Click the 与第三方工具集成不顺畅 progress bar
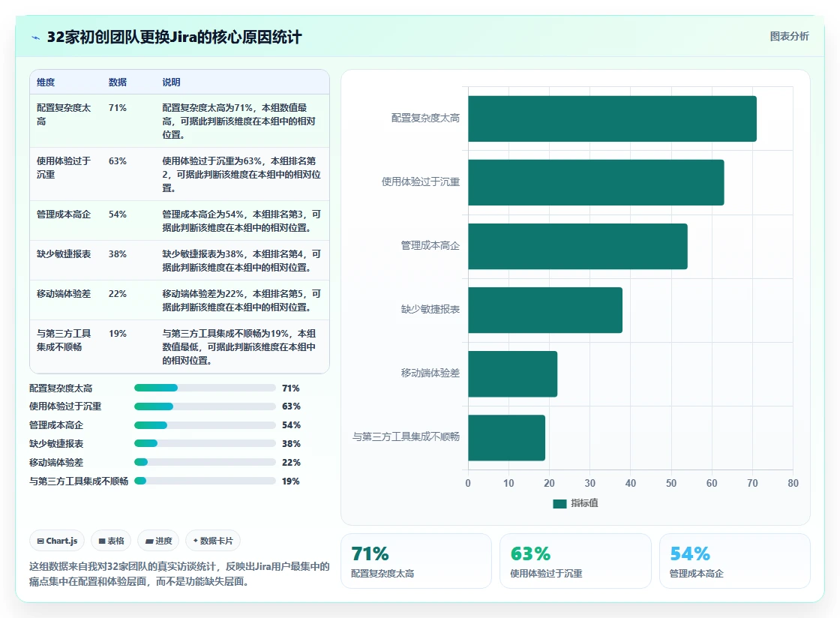The height and width of the screenshot is (618, 840). [205, 481]
